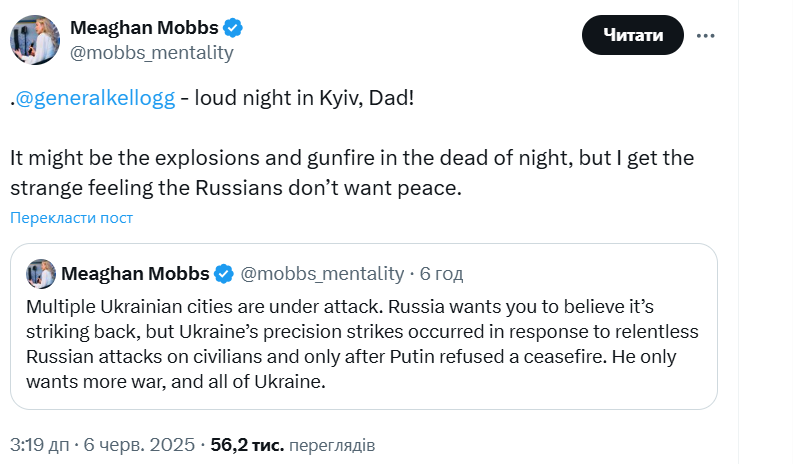
Task: Click the @mobbs_mentality handle inside the quoted post
Action: (323, 274)
